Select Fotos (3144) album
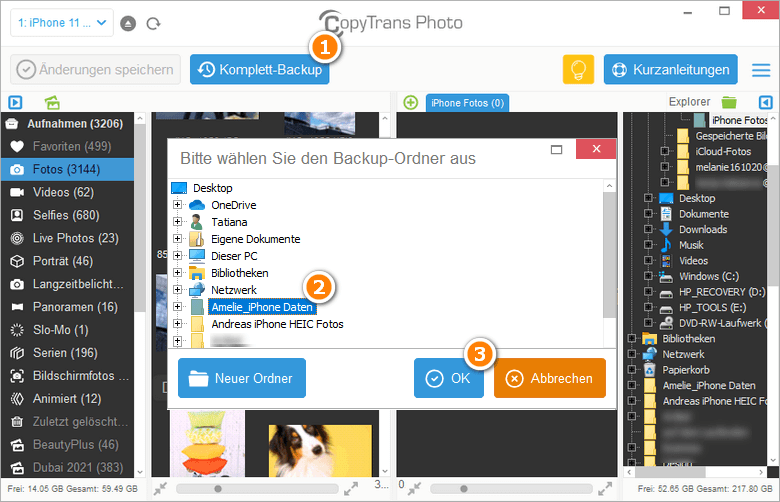This screenshot has height=502, width=780. [x=67, y=169]
